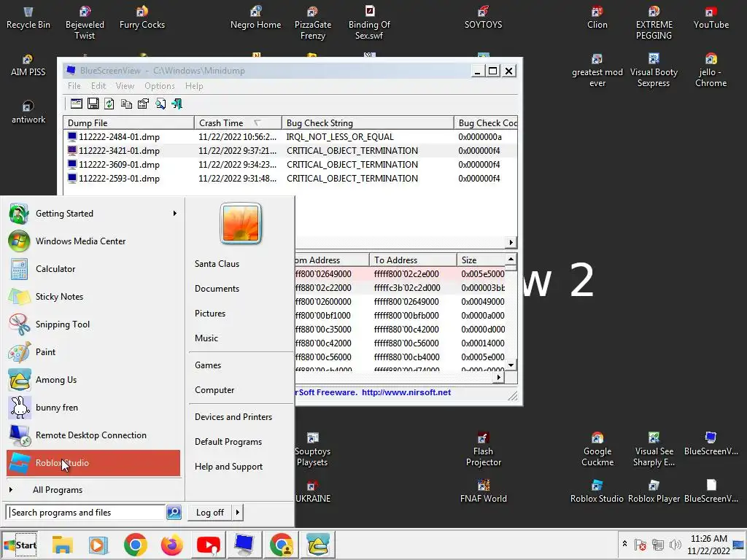Open Remote Desktop Connection from the Start menu

pos(93,435)
